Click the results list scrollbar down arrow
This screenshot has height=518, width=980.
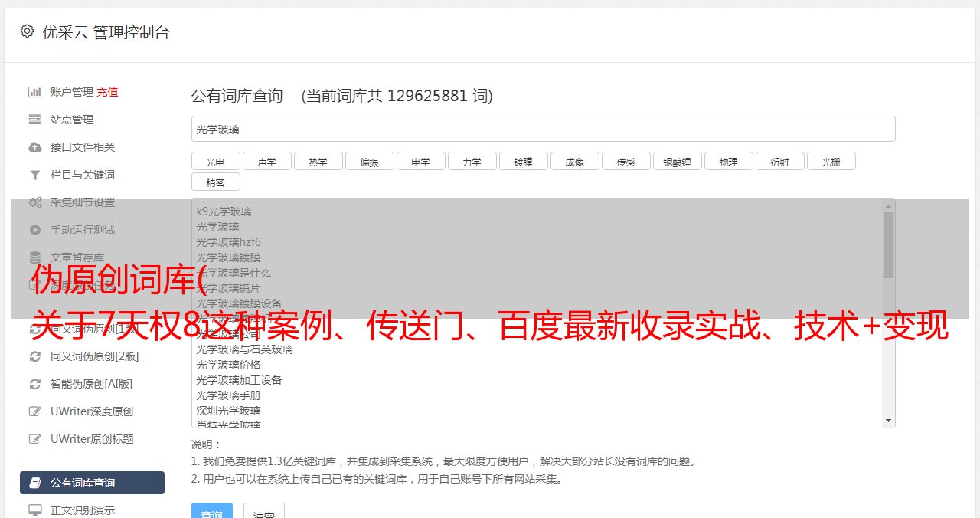pyautogui.click(x=888, y=421)
